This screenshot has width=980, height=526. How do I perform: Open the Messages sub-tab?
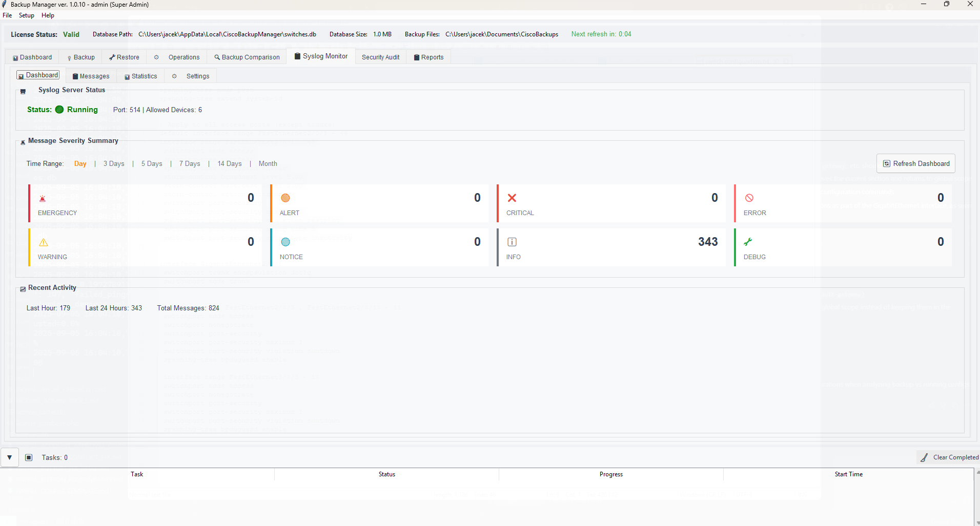(x=91, y=76)
